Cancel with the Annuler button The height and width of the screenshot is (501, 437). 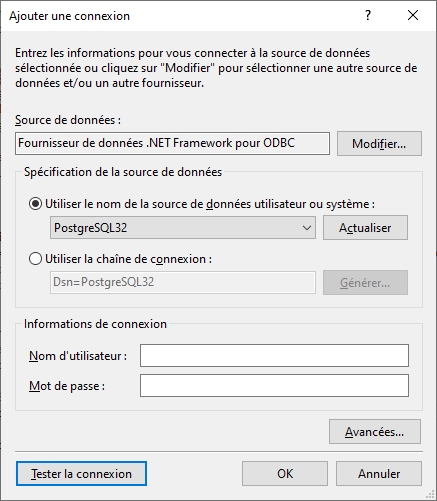(379, 474)
